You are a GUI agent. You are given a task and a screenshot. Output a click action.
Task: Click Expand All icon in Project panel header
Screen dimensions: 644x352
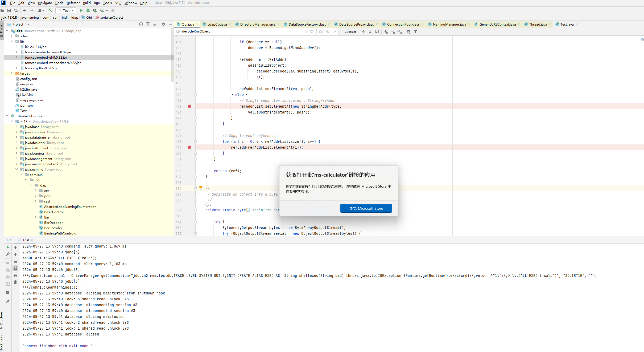148,24
